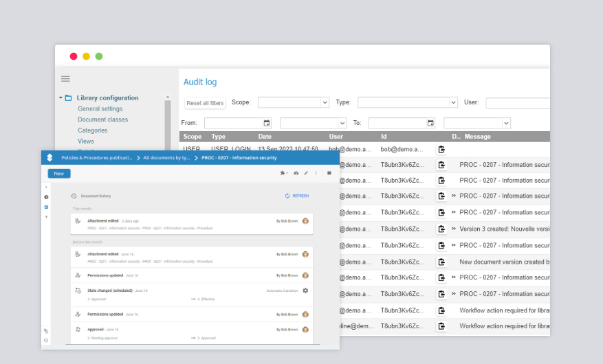Sort audit log by Scope column

coord(193,136)
